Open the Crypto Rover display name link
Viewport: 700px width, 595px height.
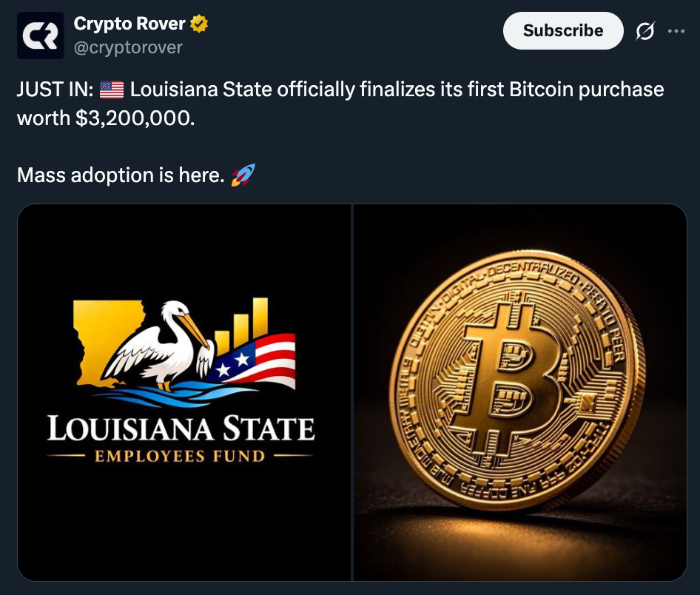point(129,24)
